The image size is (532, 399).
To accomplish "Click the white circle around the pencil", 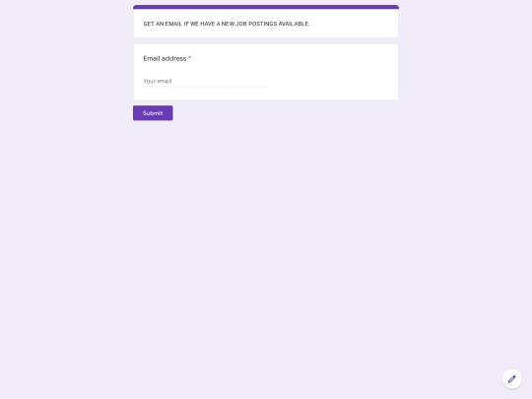I will tap(511, 379).
